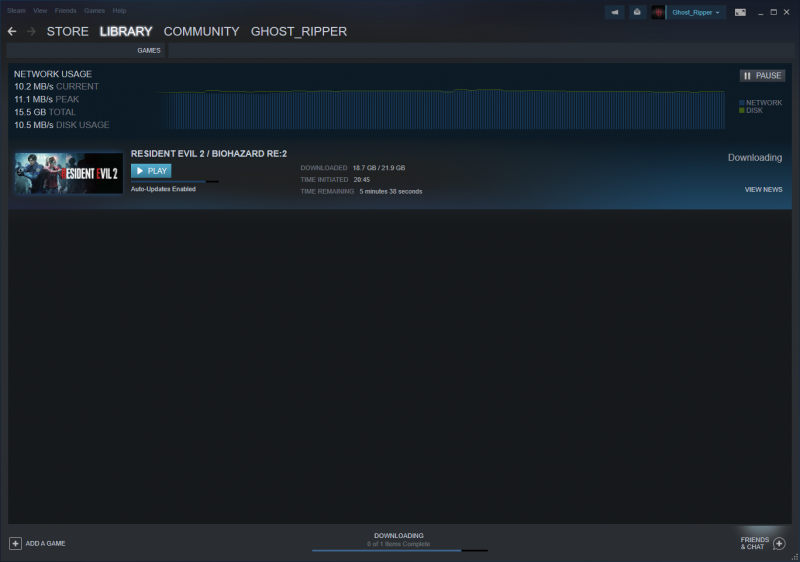Click the forward navigation arrow
Screen dimensions: 800x562
click(x=31, y=32)
